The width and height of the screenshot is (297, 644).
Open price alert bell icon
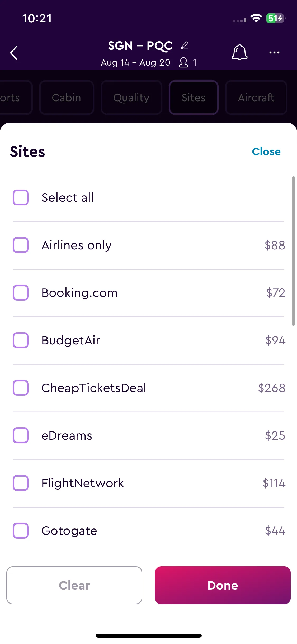[239, 52]
